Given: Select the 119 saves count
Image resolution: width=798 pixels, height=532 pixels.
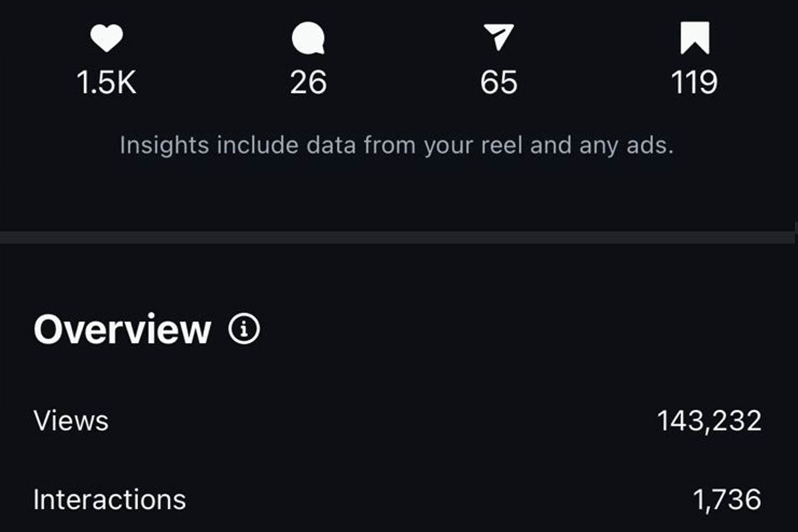Looking at the screenshot, I should [x=694, y=82].
